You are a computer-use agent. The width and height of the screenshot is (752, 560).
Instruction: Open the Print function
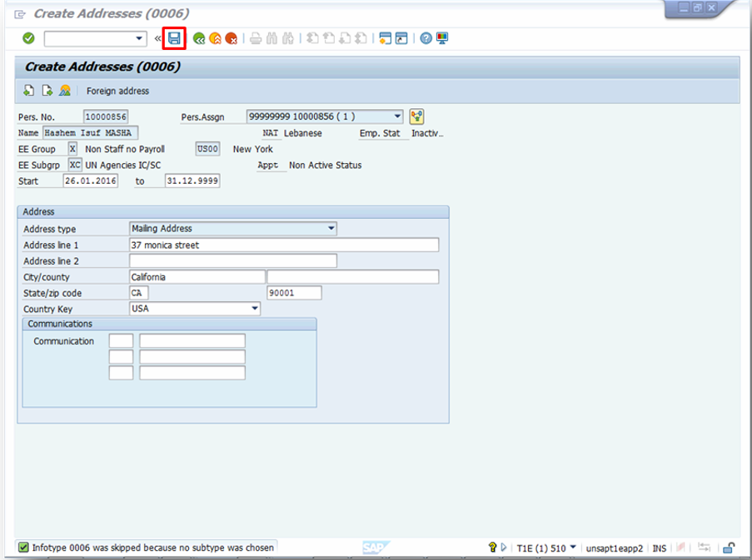(254, 38)
